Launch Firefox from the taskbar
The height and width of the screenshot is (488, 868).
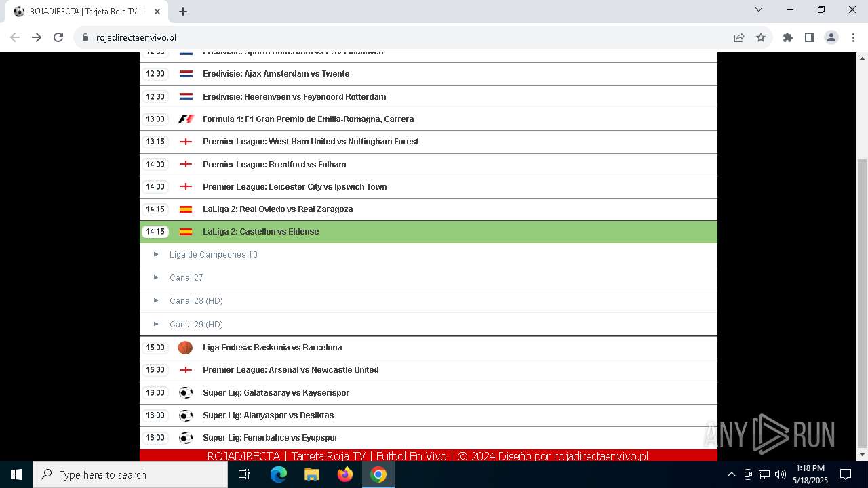(345, 474)
